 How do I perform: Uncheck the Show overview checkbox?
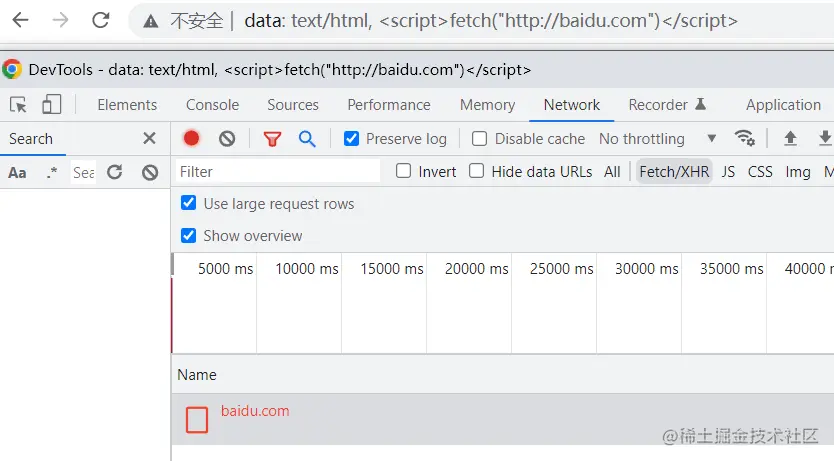(x=188, y=235)
